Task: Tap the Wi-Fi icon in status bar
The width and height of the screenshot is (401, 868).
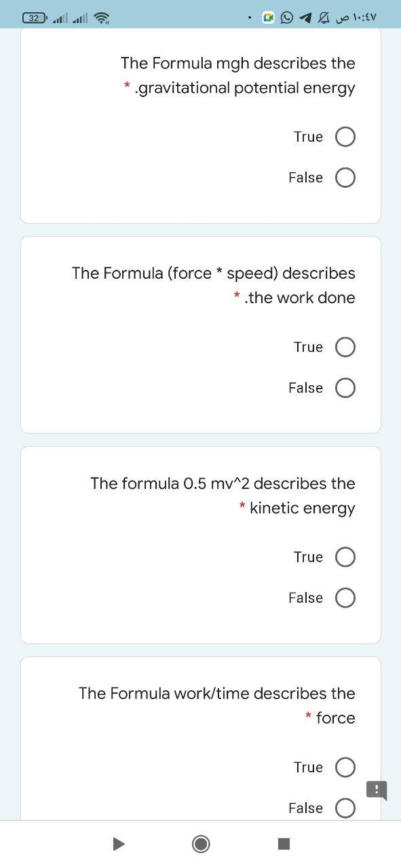Action: (x=103, y=18)
